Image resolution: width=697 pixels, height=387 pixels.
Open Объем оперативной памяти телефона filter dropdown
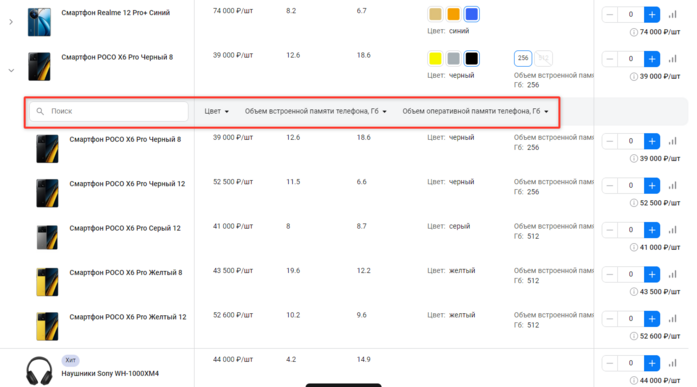pos(475,111)
